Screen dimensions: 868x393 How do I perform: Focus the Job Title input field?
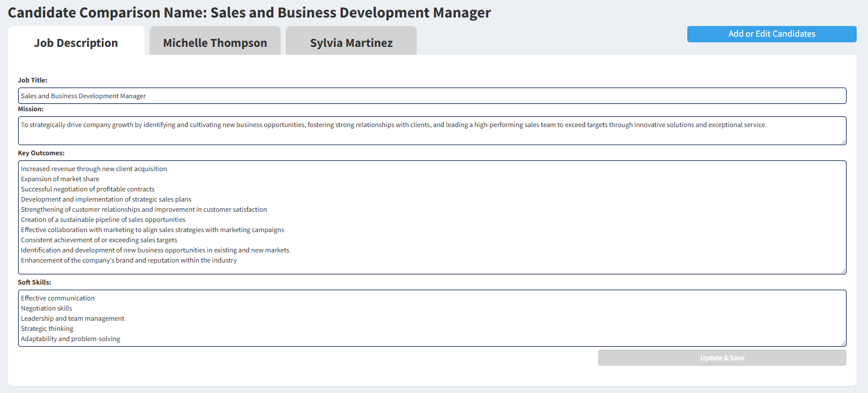[x=432, y=96]
